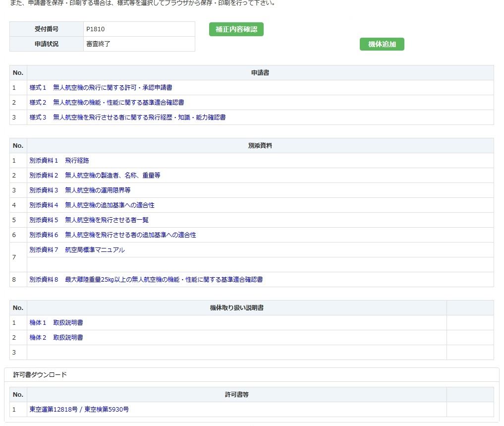
Task: View 別添資料7 航空局標準マニュアル
Action: tap(77, 250)
